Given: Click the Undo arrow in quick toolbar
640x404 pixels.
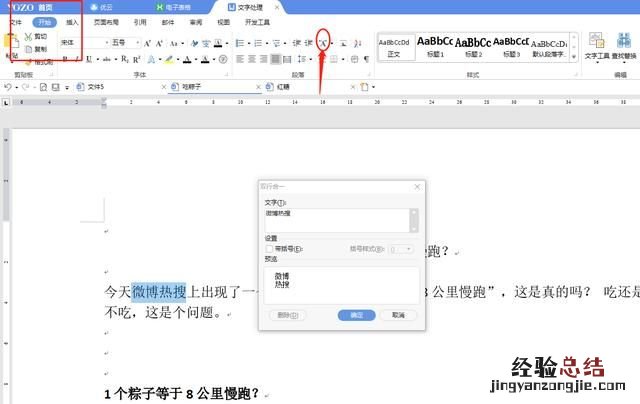Looking at the screenshot, I should point(7,87).
